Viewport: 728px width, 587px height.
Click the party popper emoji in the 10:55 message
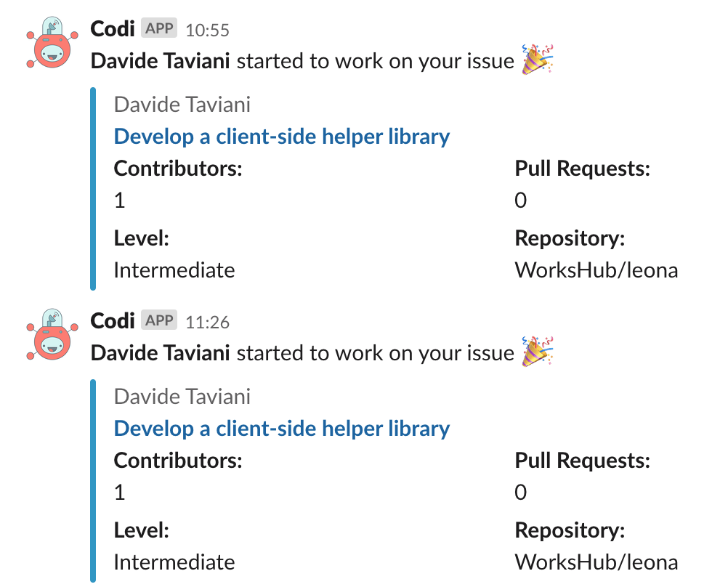click(x=538, y=60)
